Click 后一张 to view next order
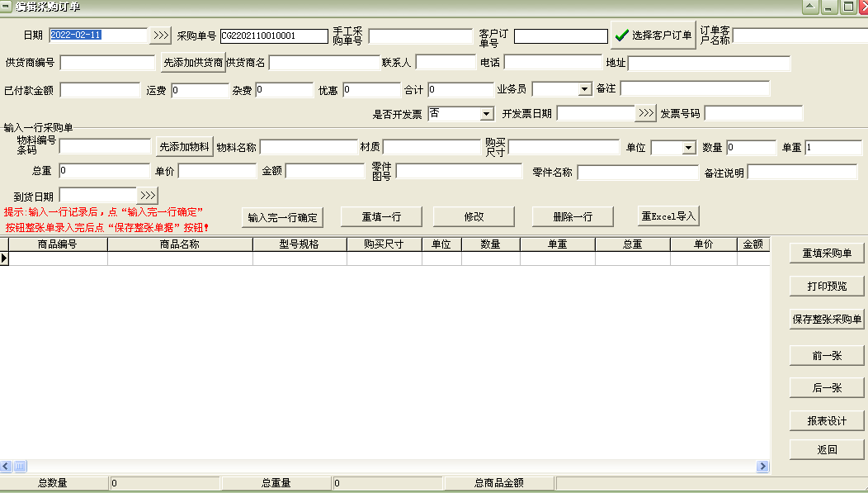Screen dimensions: 868x493 pyautogui.click(x=825, y=387)
